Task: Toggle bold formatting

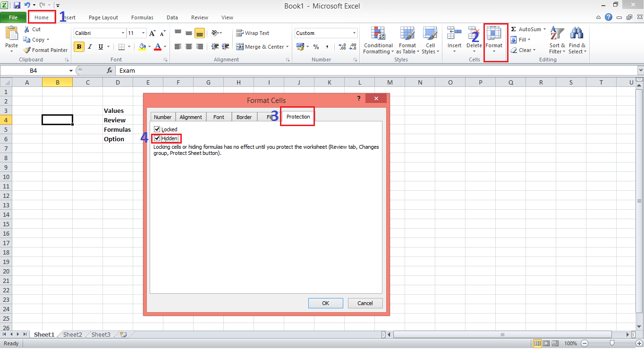Action: [78, 47]
